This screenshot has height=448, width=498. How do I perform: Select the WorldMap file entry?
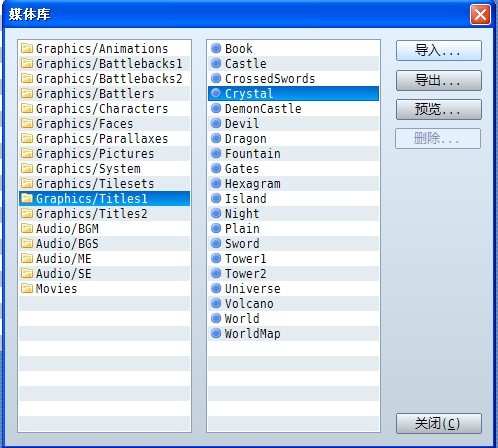coord(293,333)
